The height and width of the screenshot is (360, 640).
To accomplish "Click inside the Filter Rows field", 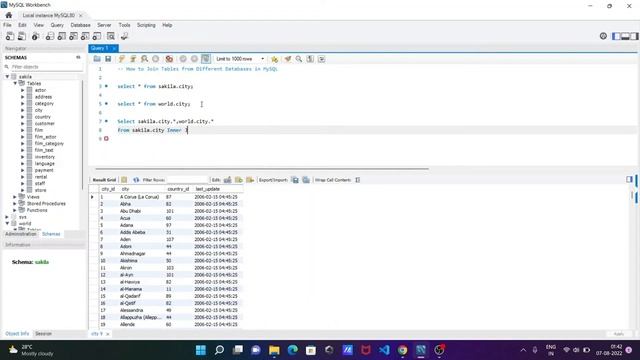I will pos(188,180).
